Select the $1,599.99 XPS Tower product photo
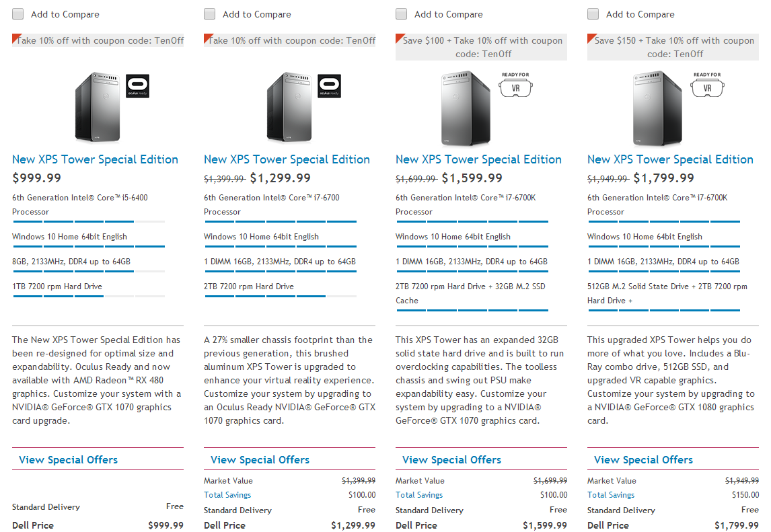Viewport: 771px width, 532px height. (463, 109)
